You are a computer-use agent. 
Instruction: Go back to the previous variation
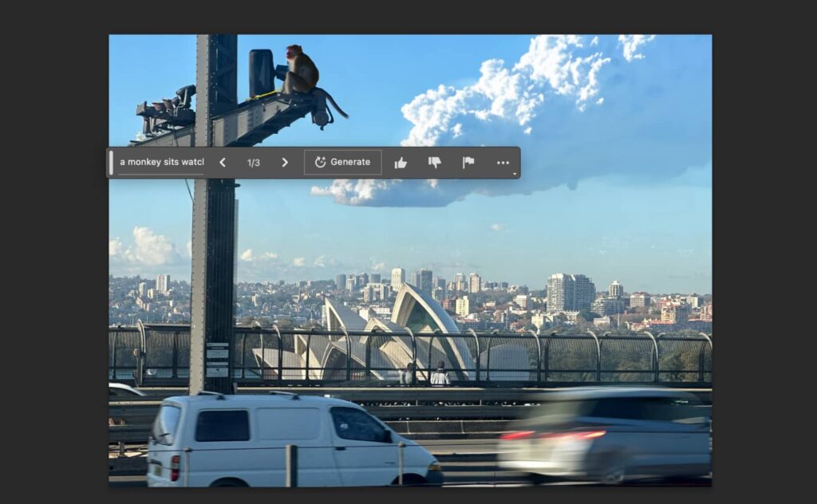(223, 163)
